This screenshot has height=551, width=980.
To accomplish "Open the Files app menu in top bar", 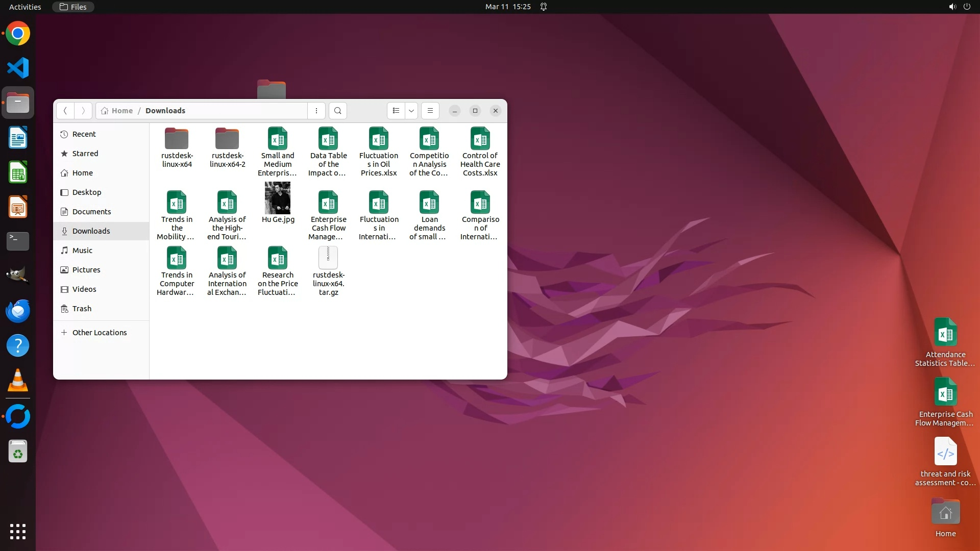I will point(73,7).
